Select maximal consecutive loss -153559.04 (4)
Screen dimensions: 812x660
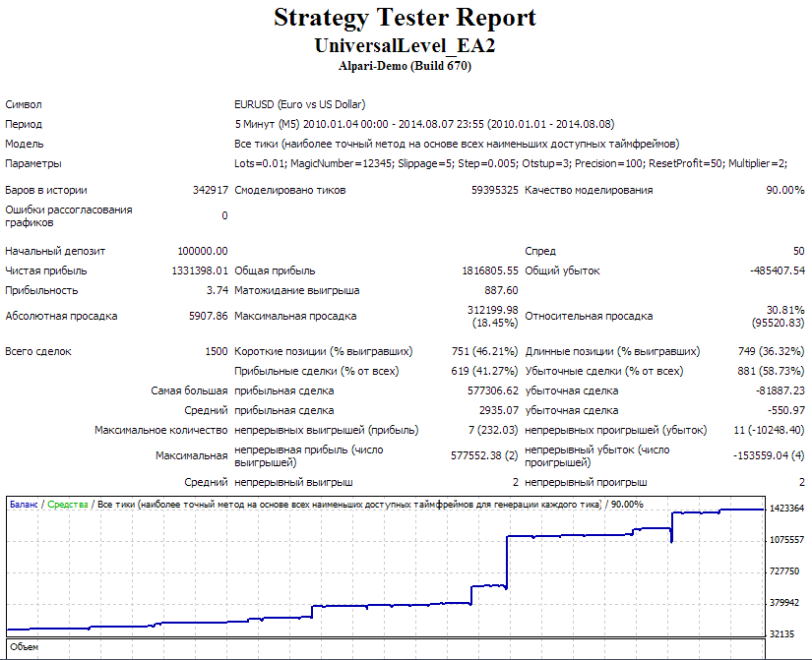(x=769, y=455)
